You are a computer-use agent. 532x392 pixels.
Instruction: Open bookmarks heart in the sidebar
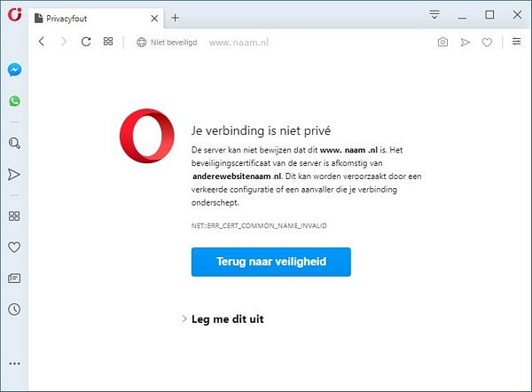(x=14, y=247)
